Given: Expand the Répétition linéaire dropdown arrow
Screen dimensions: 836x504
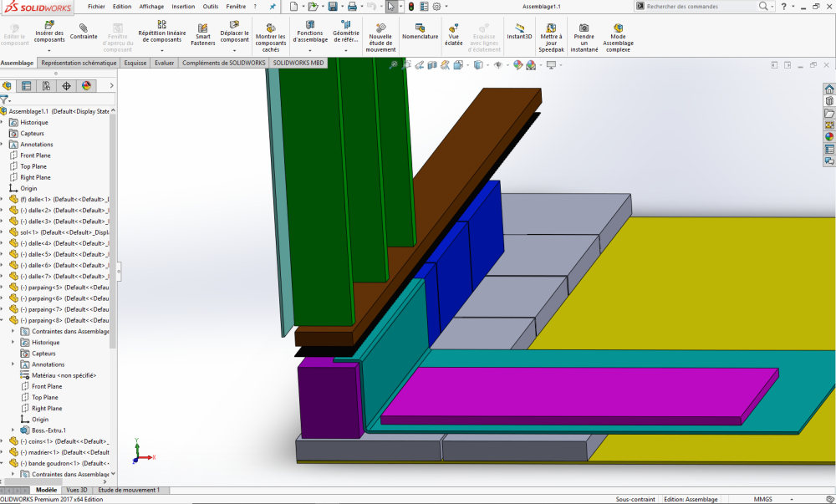Looking at the screenshot, I should click(162, 51).
